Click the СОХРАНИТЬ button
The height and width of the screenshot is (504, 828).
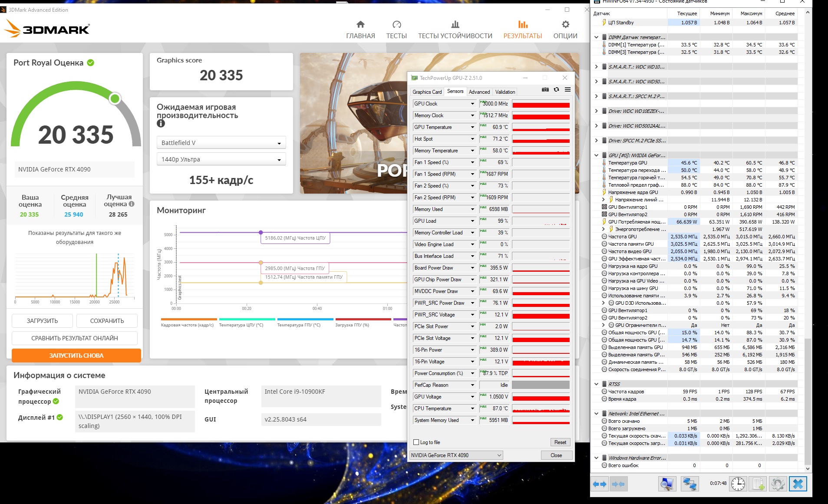(107, 321)
